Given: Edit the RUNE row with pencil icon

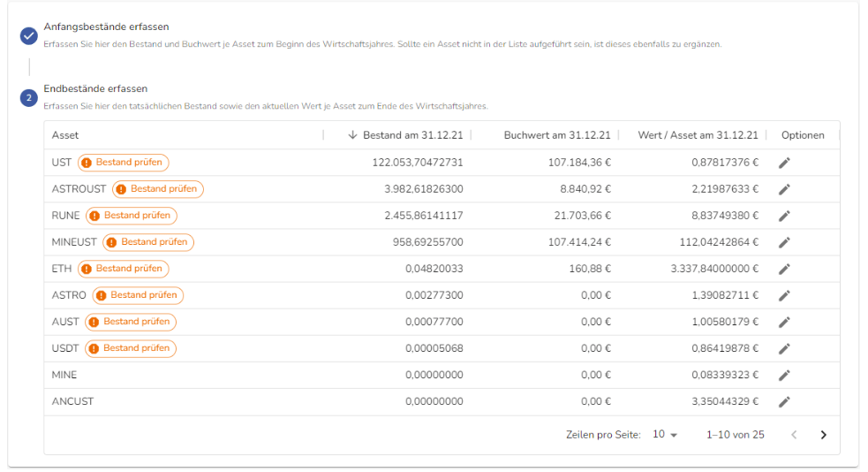Looking at the screenshot, I should pos(784,216).
